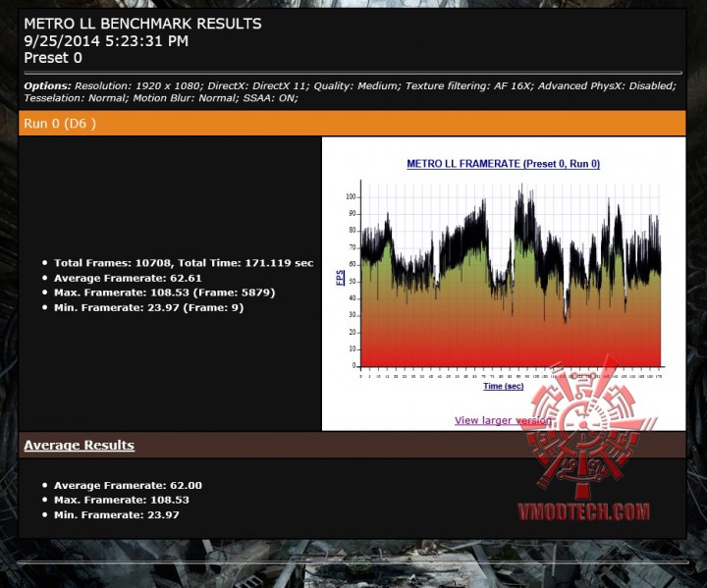The image size is (707, 588).
Task: Open the 'View larger version' link
Action: coord(503,421)
